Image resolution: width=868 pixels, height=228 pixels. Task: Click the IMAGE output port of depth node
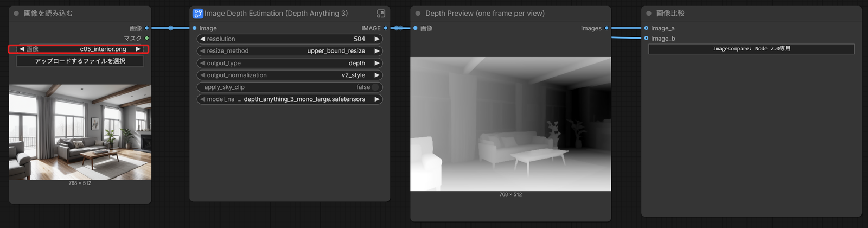coord(386,28)
